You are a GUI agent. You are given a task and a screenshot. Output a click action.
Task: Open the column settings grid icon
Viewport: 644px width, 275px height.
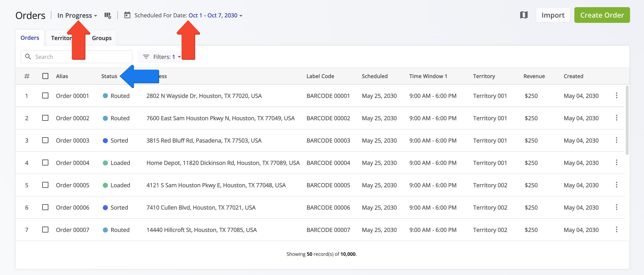[x=108, y=15]
